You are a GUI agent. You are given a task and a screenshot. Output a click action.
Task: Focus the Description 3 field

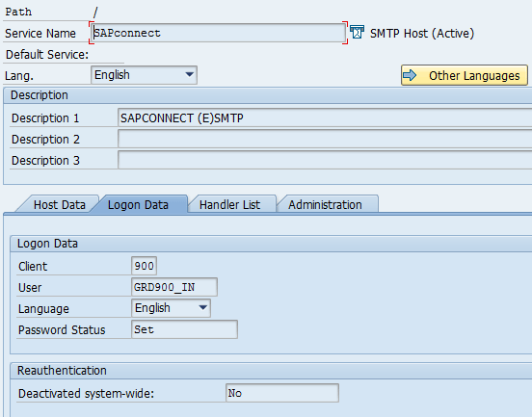(325, 160)
